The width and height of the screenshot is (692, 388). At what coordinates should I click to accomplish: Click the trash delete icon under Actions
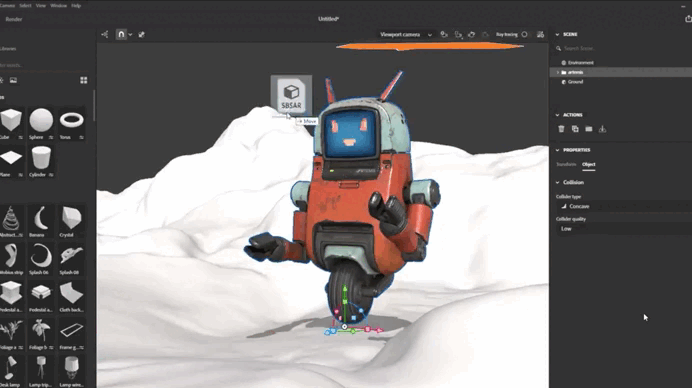[561, 129]
